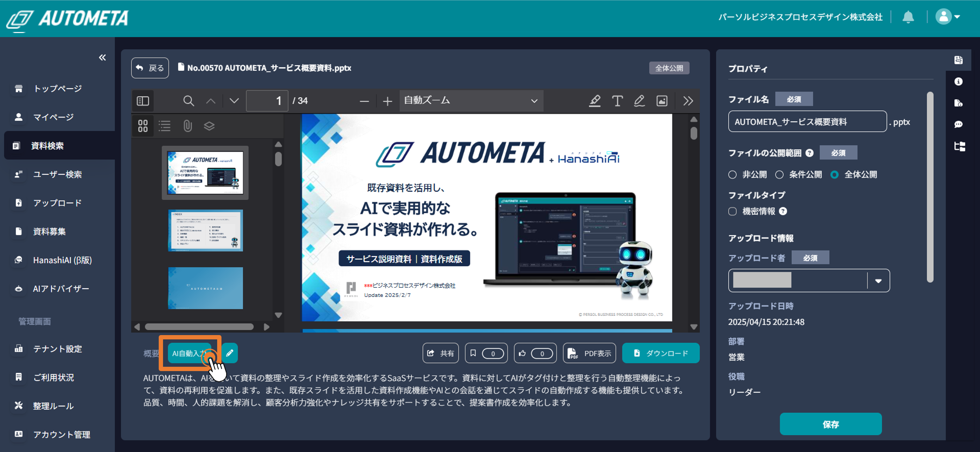
Task: Zoom out with the minus icon
Action: click(x=364, y=101)
